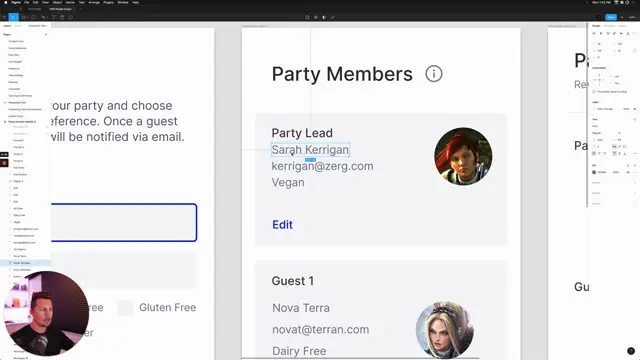640x360 pixels.
Task: Click the Align right icon
Action: [x=608, y=33]
